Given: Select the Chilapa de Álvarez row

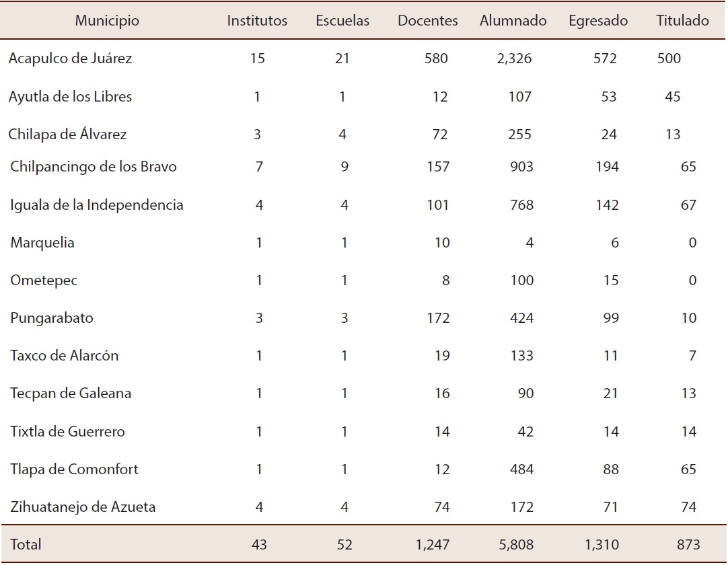Looking at the screenshot, I should [66, 134].
